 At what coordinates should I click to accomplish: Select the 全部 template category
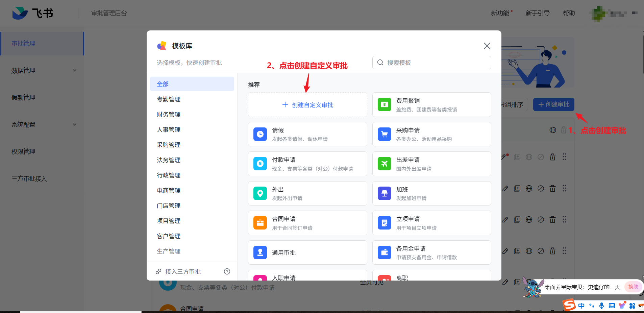click(x=192, y=84)
